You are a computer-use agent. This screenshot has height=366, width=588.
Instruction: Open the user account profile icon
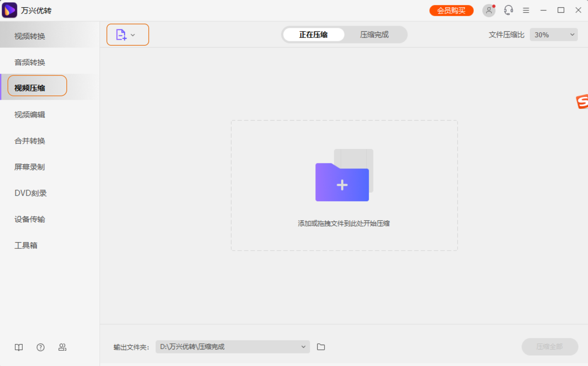489,10
